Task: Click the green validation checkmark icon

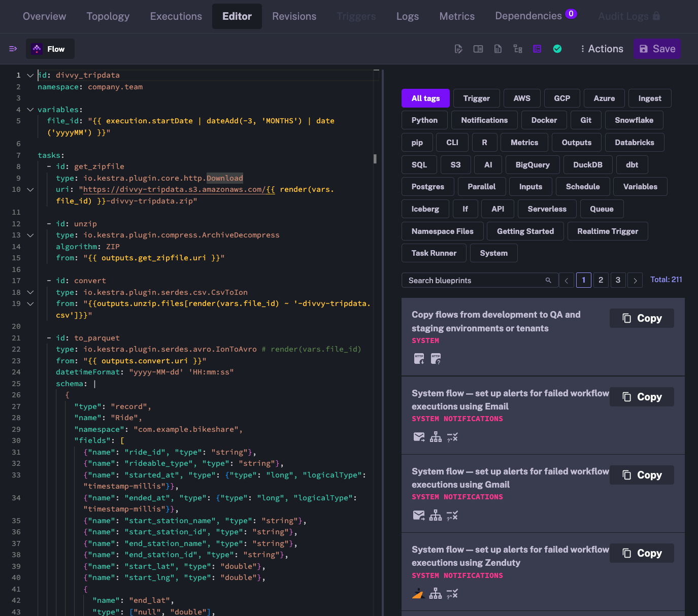Action: [557, 49]
